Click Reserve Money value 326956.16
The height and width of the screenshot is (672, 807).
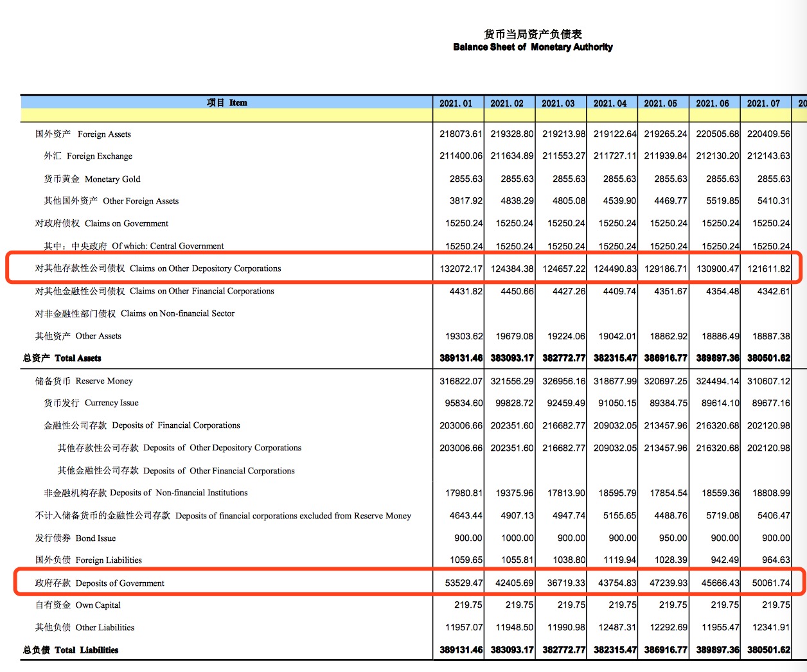(563, 381)
